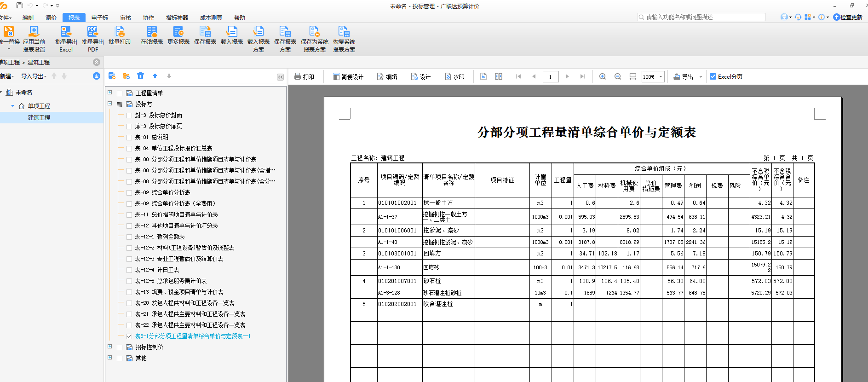Go to last page of preview

pos(582,76)
